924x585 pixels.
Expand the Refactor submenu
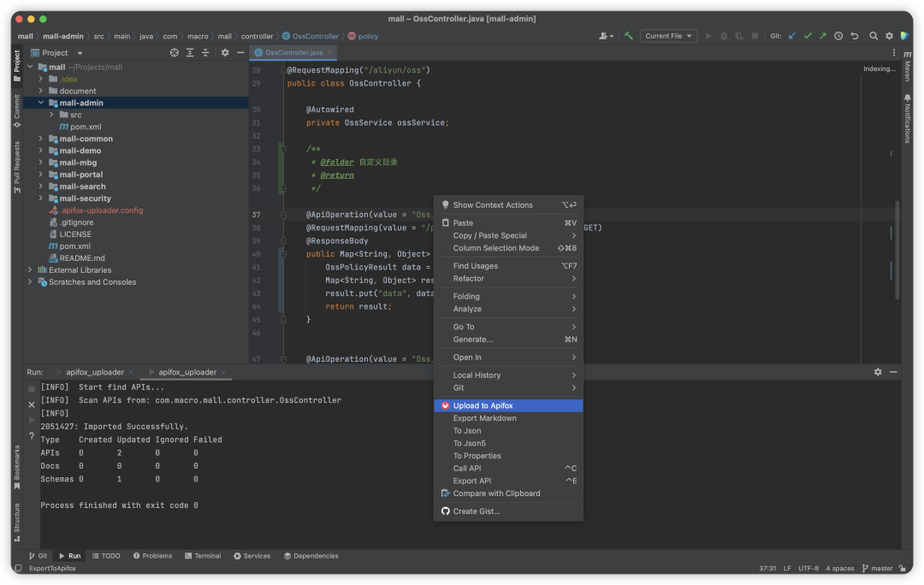coord(508,279)
